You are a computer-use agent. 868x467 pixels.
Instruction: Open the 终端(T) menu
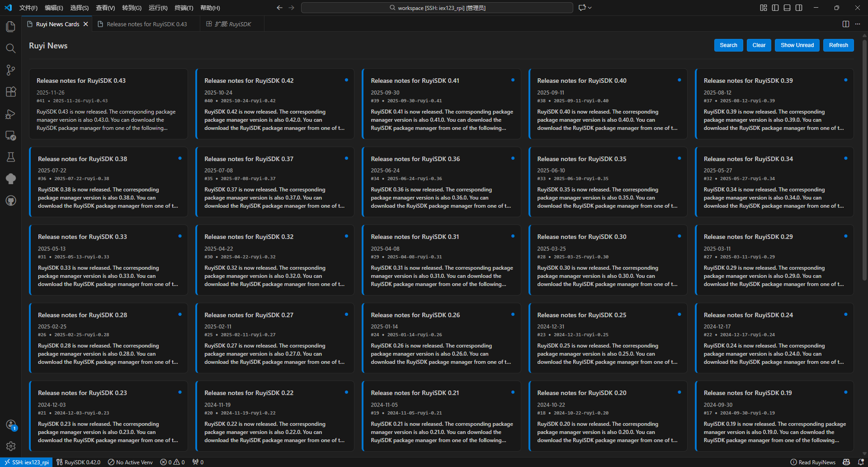(184, 8)
